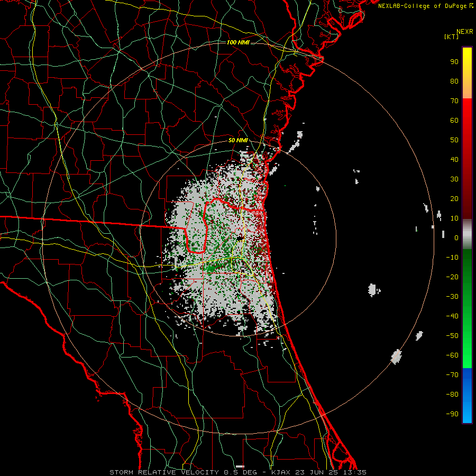Screen dimensions: 476x476
Task: Click the Storm Relative Velocity caption at bottom
Action: pos(238,472)
